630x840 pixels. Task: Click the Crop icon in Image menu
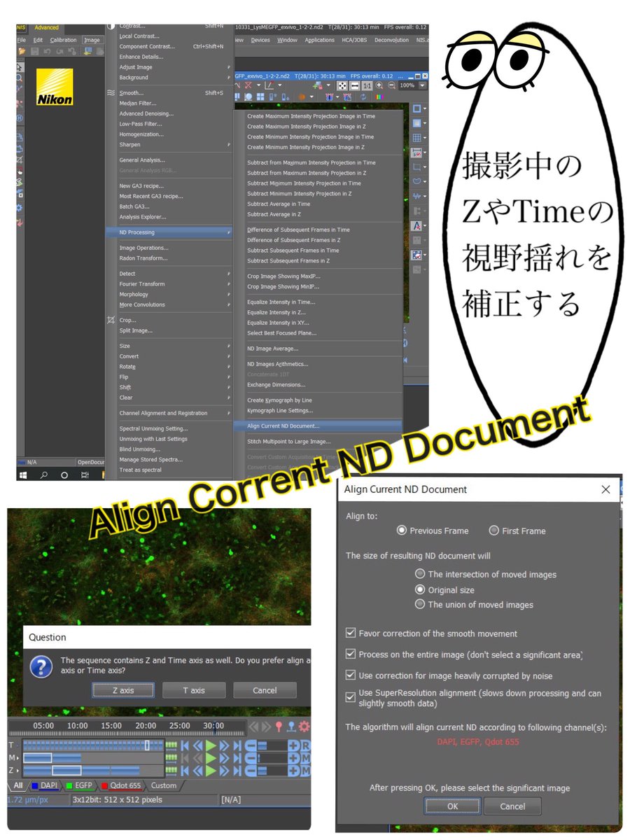(x=110, y=320)
